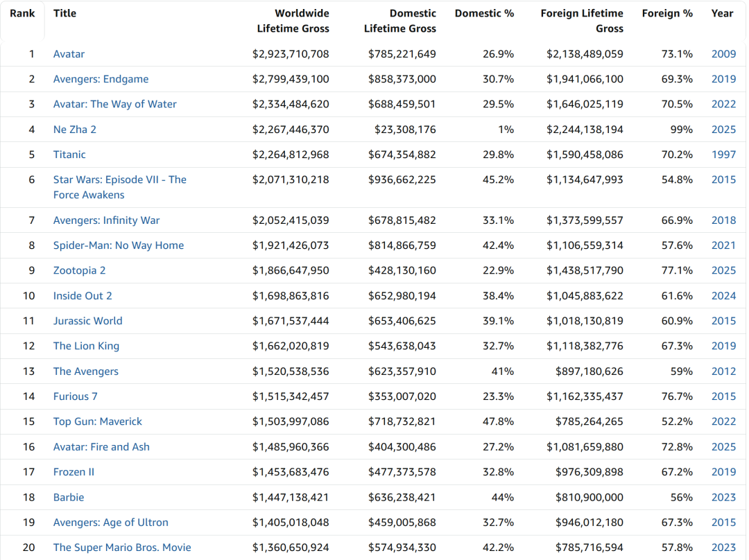Open the Titanic movie link

[x=69, y=155]
